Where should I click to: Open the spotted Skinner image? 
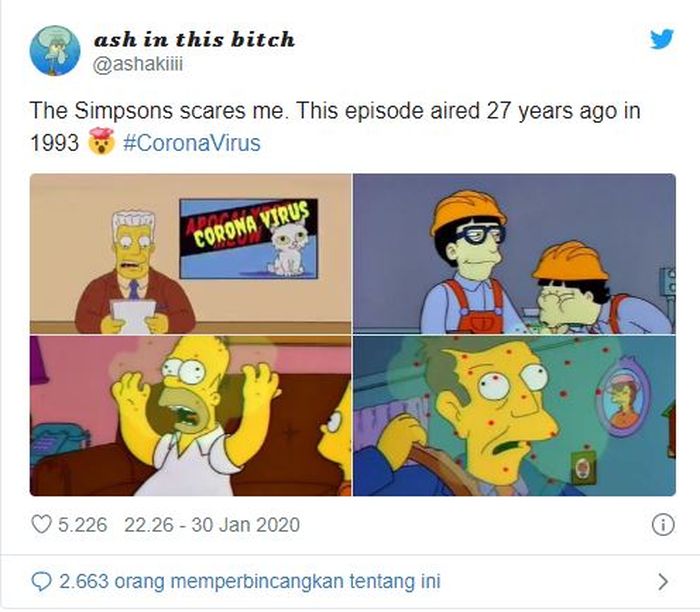514,416
